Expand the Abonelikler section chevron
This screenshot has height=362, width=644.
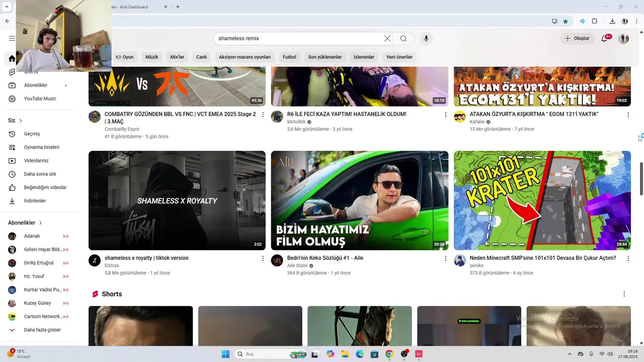40,223
